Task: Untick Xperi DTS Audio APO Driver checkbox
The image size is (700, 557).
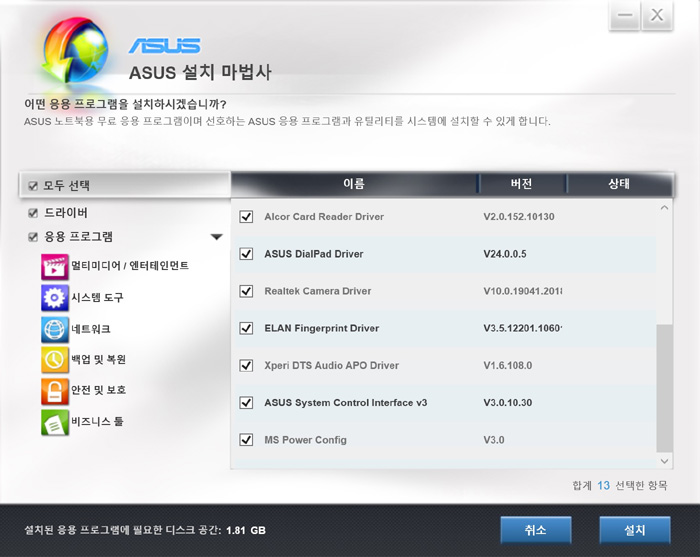Action: click(x=246, y=366)
